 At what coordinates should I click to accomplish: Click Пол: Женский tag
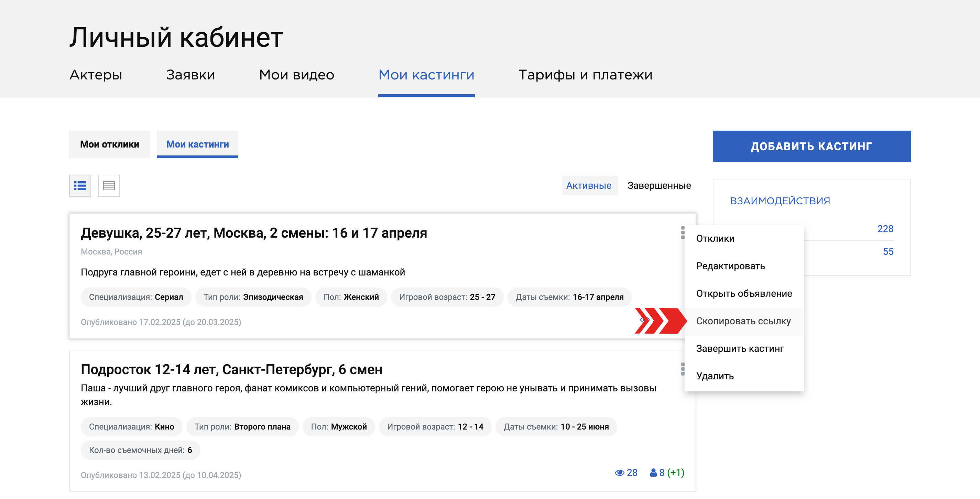(x=351, y=297)
